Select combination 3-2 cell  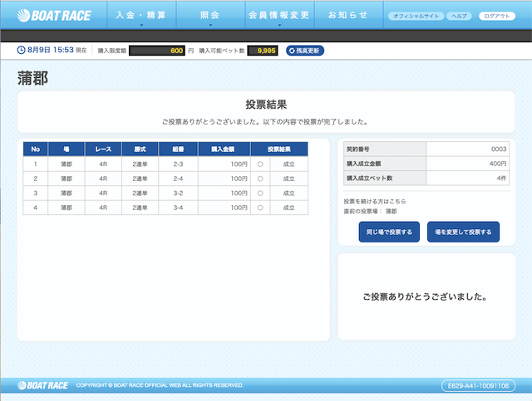(x=178, y=193)
